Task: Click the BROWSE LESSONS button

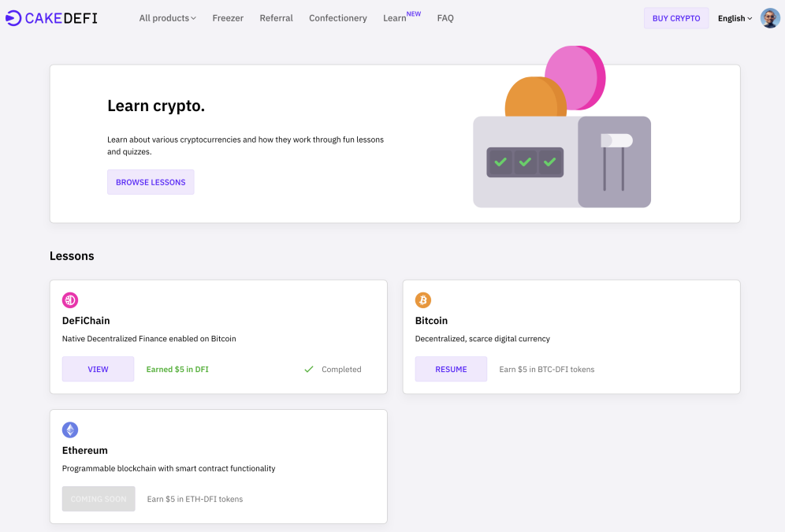Action: [151, 182]
